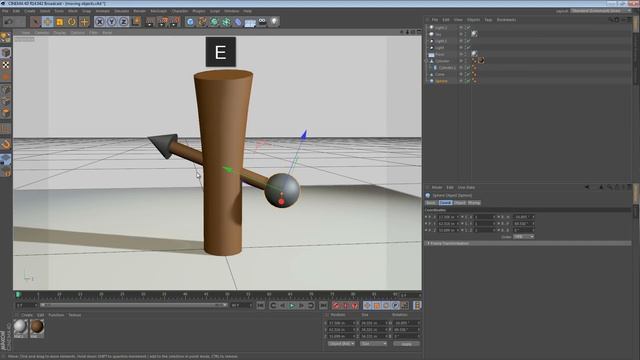Click the green NURBS generator icon
640x360 pixels.
[214, 22]
